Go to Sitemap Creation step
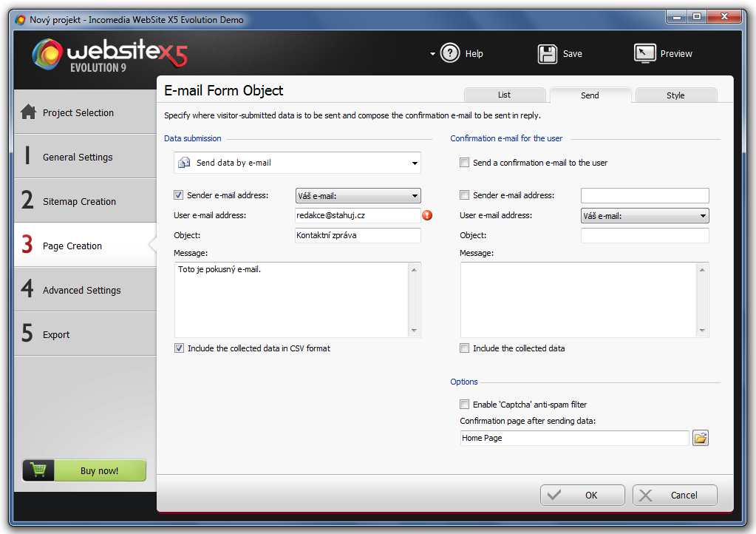Screen dimensions: 756x534 85,200
